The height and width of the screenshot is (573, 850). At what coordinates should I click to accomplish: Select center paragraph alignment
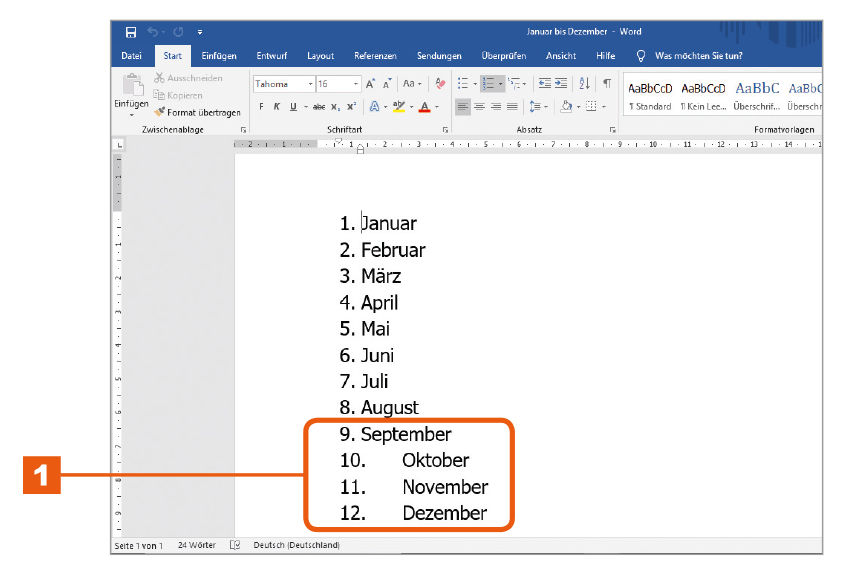[480, 107]
